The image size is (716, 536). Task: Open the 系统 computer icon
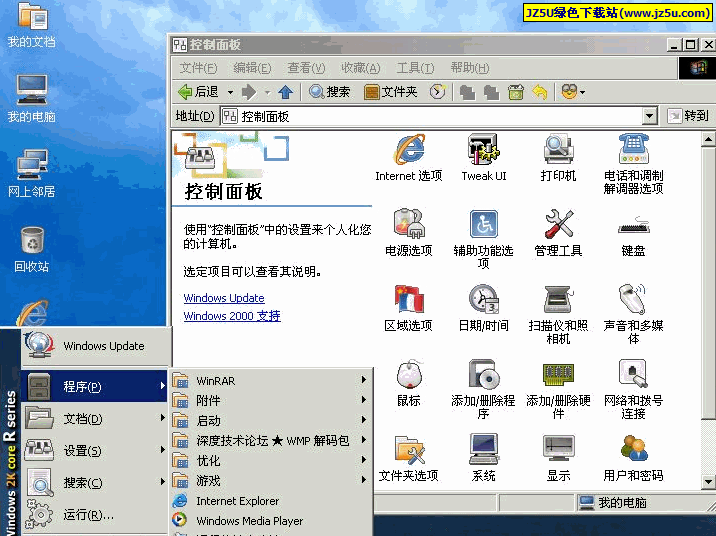tap(484, 457)
